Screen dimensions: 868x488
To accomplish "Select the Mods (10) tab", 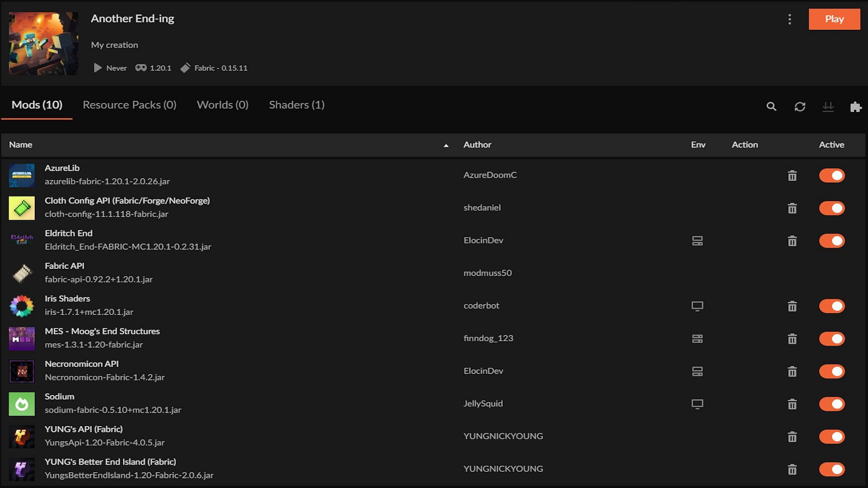I will tap(37, 105).
